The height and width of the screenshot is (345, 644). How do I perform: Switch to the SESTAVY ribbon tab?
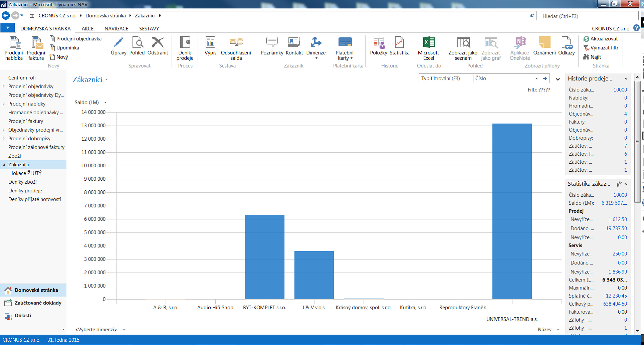coord(149,29)
